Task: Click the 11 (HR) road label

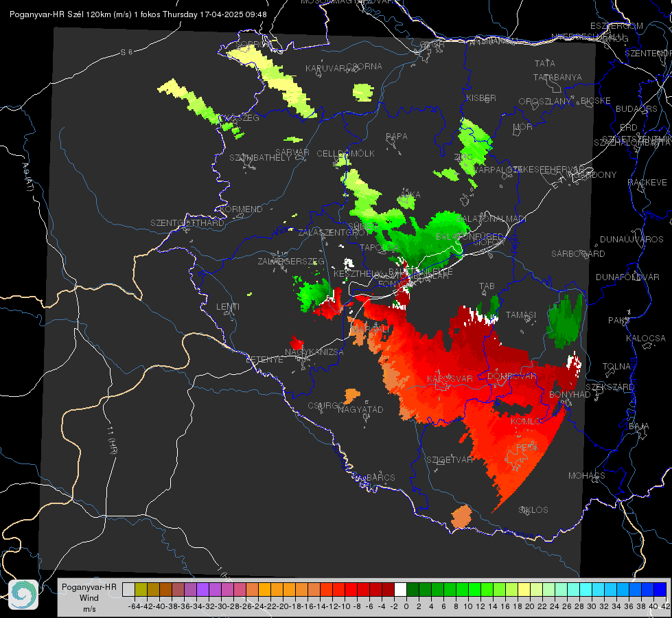Action: 113,441
